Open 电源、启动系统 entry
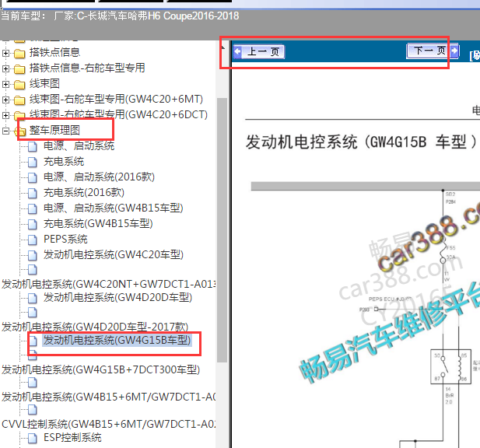 (x=79, y=146)
